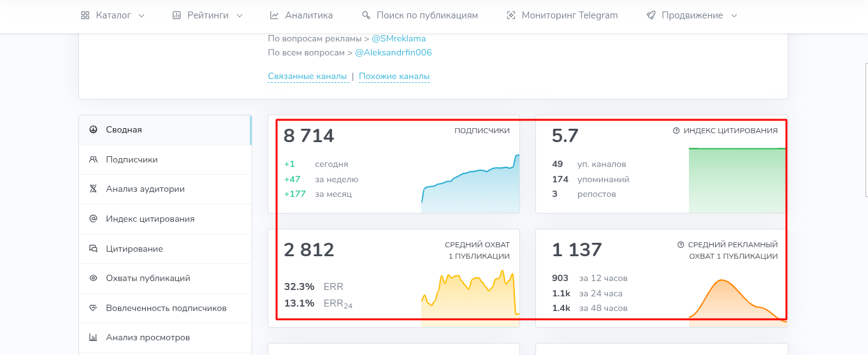Click the help icon beside Индекс цитирования
The width and height of the screenshot is (868, 355).
[676, 131]
